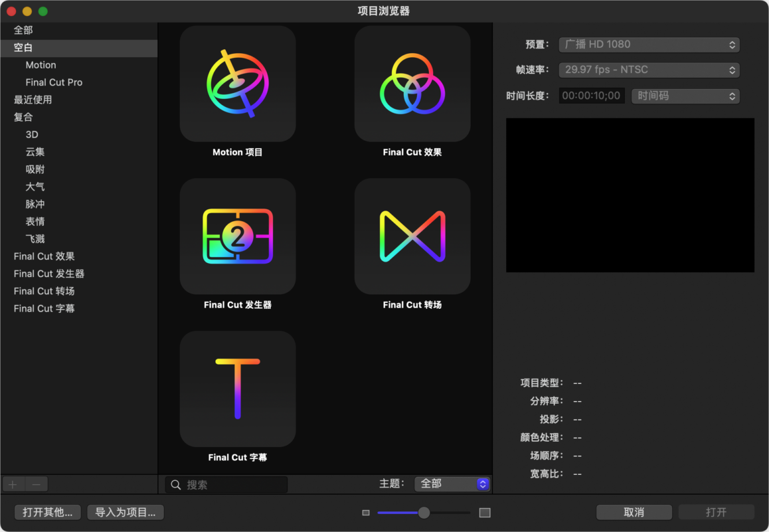Click the 打开其他... button

[x=48, y=512]
